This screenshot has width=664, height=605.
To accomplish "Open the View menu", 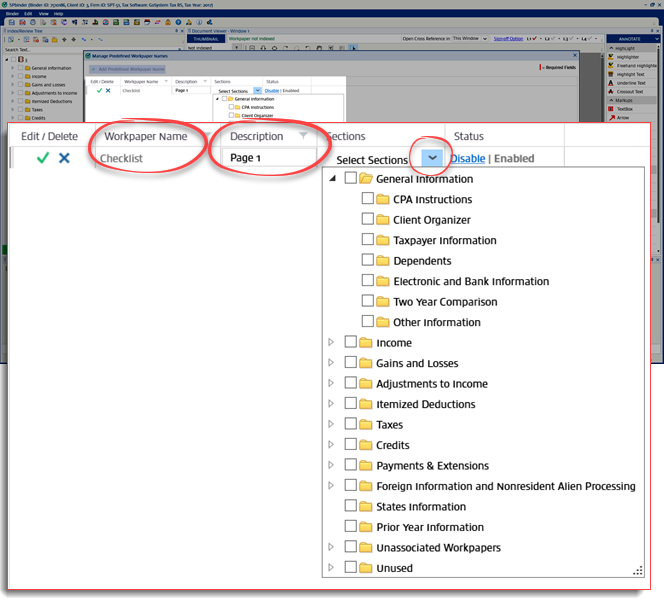I will pos(43,14).
